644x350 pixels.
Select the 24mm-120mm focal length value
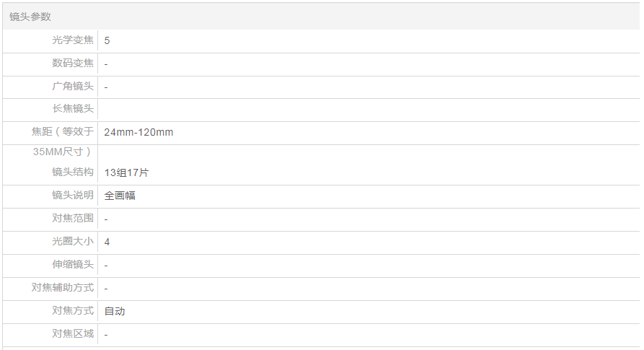pos(138,132)
